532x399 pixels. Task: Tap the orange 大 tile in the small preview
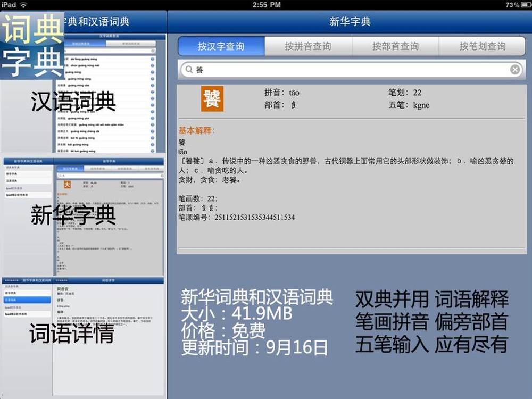click(67, 185)
